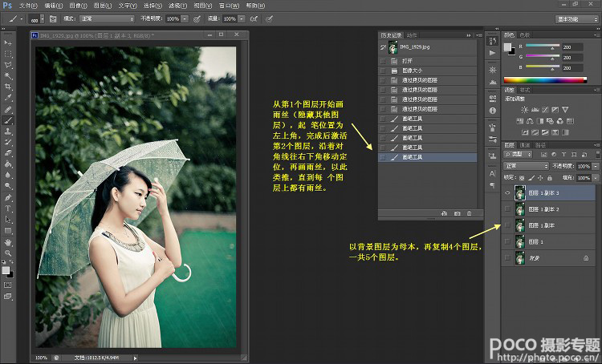The image size is (602, 364).
Task: Select the Rectangle shape tool
Action: 8,231
